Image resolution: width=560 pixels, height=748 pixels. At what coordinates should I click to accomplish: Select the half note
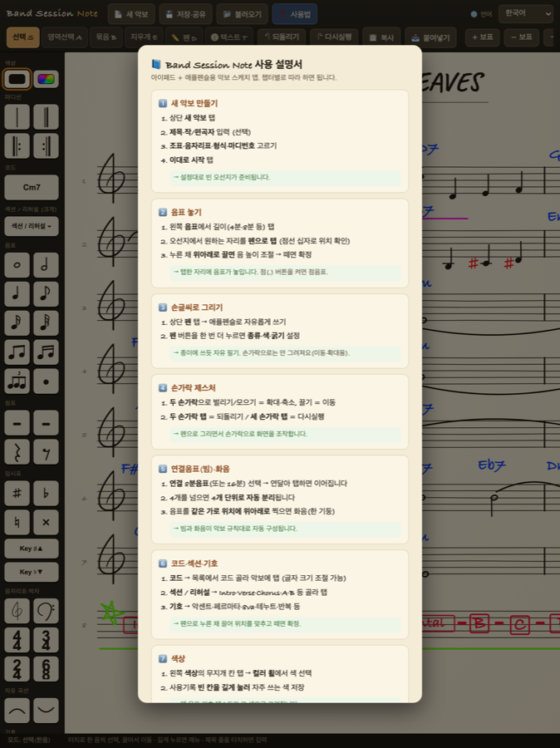47,265
